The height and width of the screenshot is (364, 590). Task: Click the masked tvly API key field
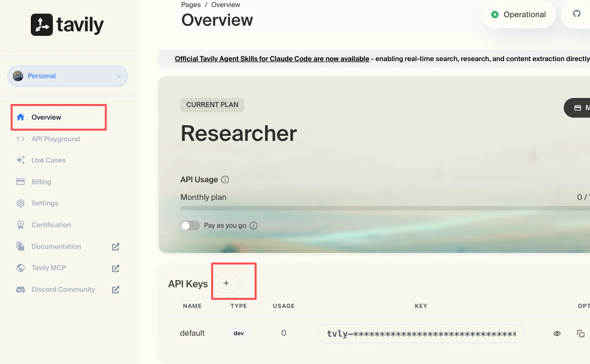(x=421, y=334)
